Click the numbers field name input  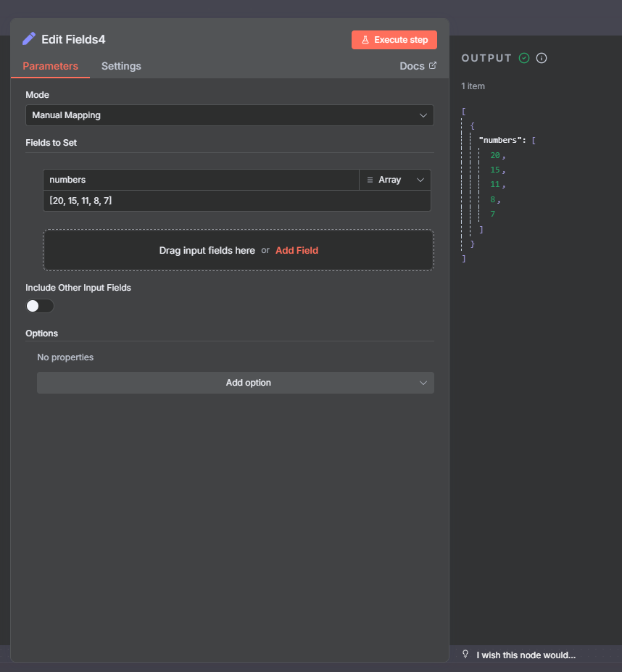(201, 180)
